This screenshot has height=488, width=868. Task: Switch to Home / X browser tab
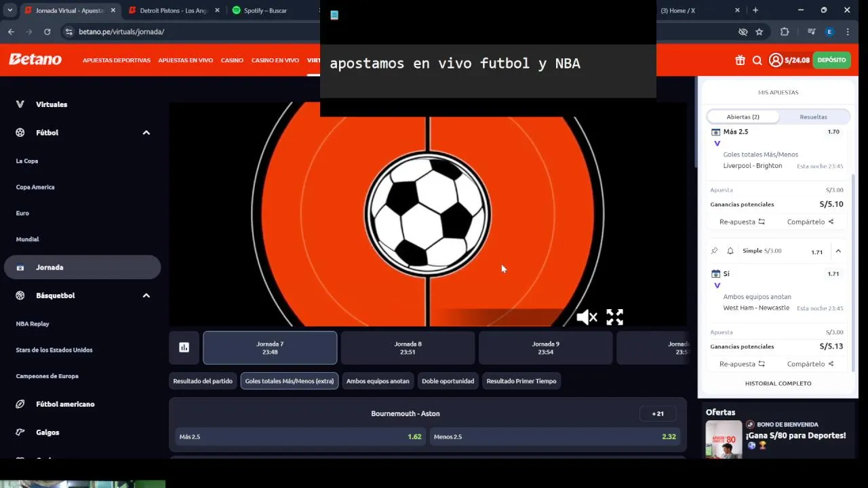tap(678, 10)
